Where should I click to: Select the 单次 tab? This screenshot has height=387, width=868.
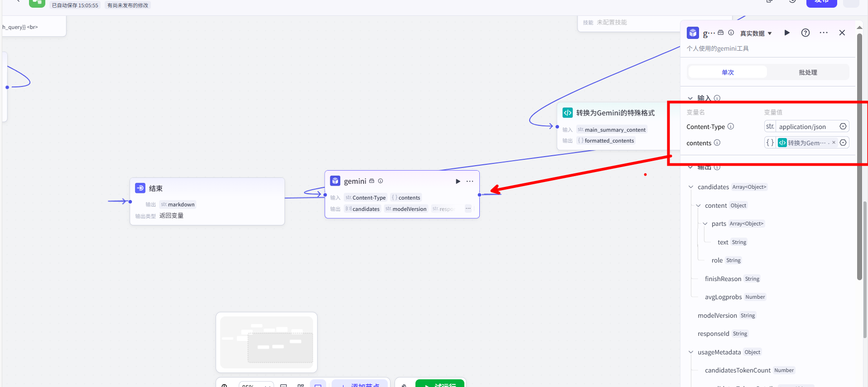point(728,72)
